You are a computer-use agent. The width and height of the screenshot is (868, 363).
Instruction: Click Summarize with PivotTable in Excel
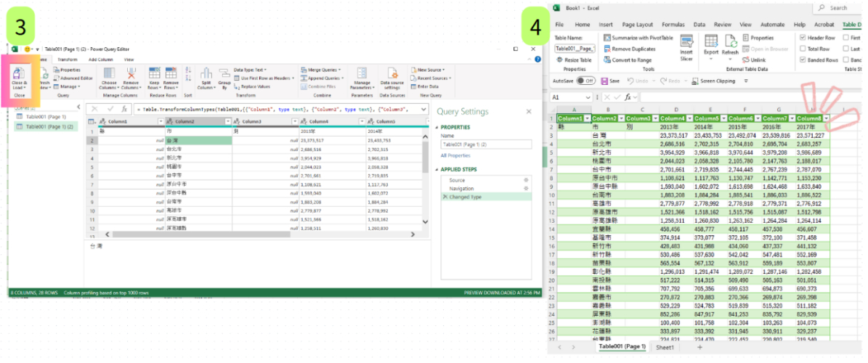(638, 38)
